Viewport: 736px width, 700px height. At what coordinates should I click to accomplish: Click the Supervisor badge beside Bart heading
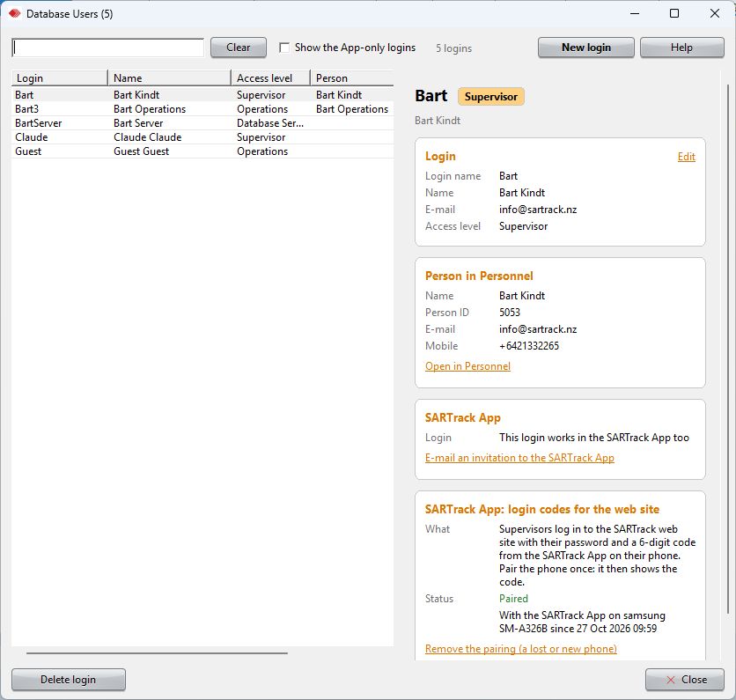pos(491,97)
